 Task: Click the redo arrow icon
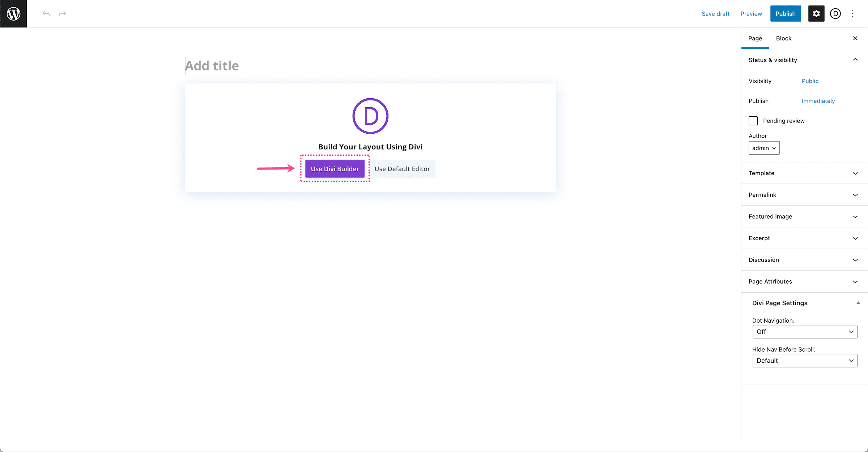pos(63,13)
